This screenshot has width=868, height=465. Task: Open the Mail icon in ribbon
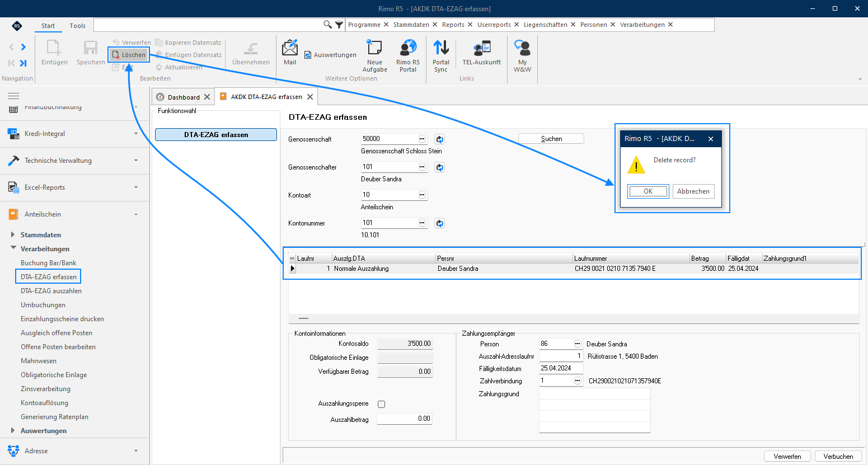point(290,53)
